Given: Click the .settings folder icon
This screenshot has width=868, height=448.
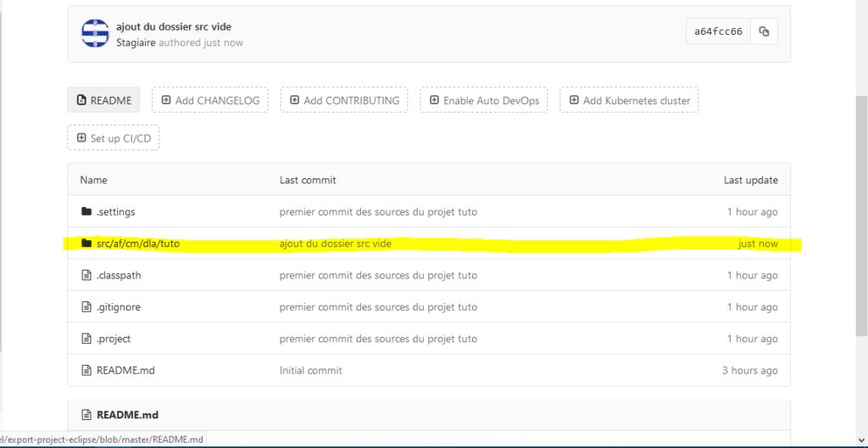Looking at the screenshot, I should pyautogui.click(x=86, y=211).
